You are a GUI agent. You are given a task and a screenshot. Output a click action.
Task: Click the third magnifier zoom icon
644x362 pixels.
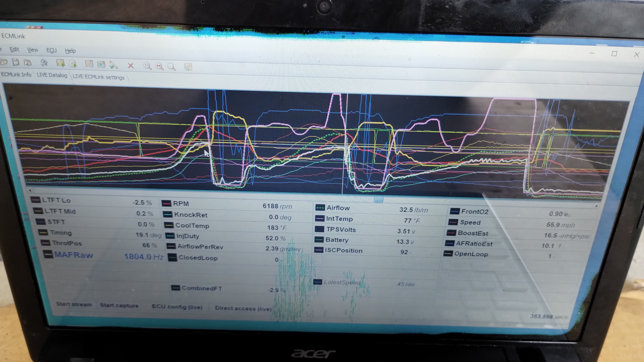click(171, 67)
